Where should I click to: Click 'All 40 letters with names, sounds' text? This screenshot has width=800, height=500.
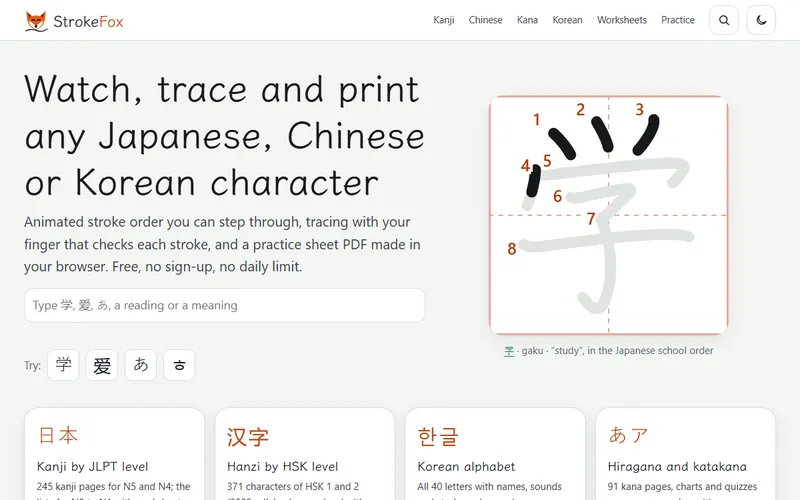(489, 487)
